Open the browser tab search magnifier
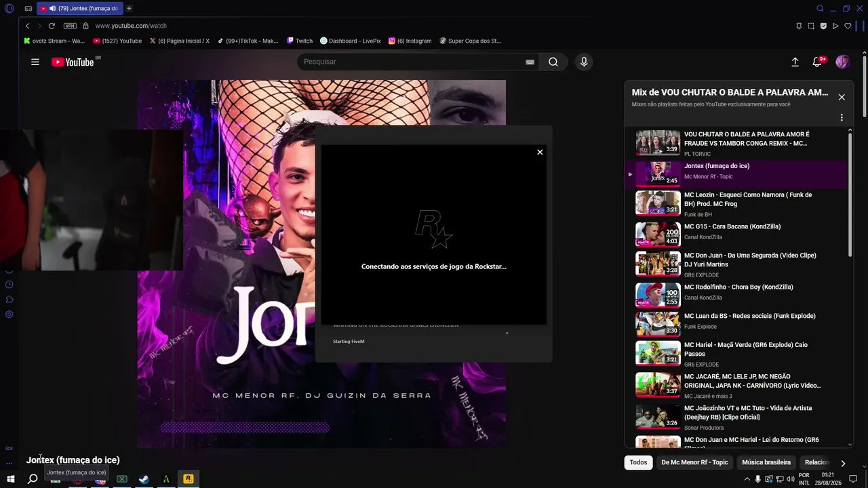 (820, 8)
